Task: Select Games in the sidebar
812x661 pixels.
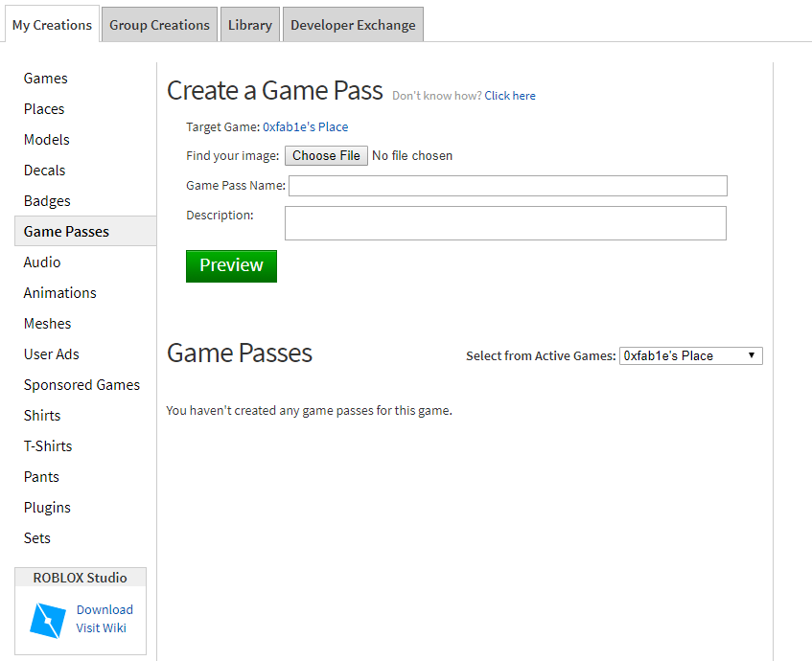Action: (46, 79)
